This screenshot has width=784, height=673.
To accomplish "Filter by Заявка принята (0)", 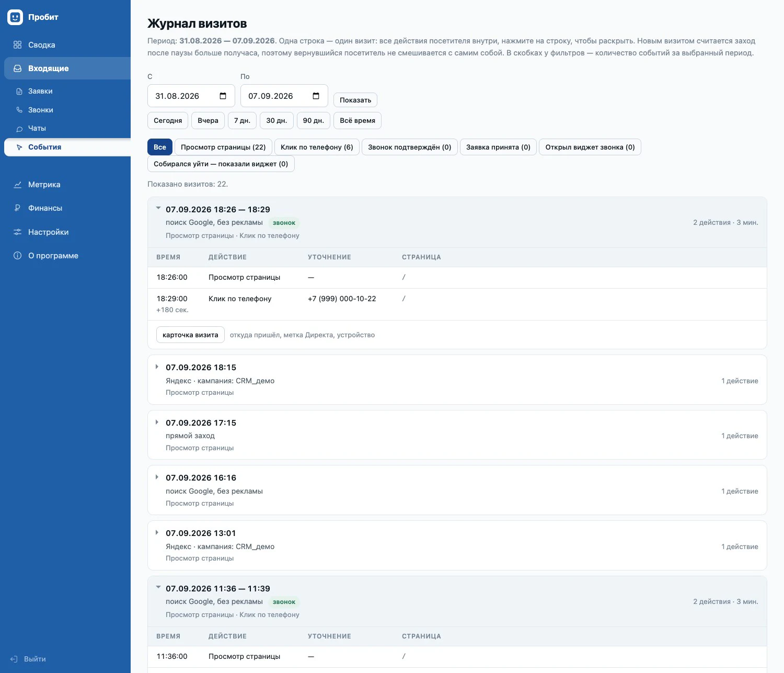I will click(x=498, y=147).
